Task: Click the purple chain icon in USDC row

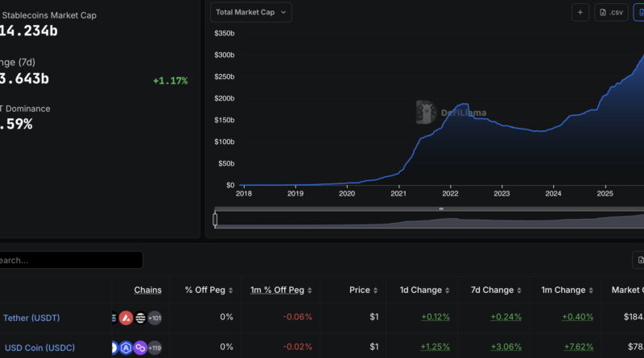Action: click(x=140, y=348)
